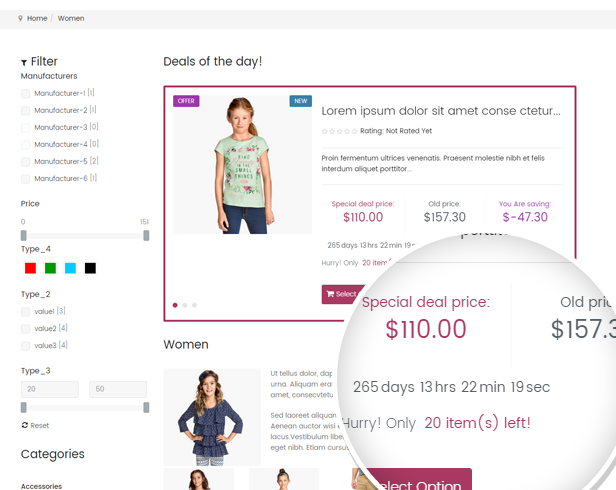616x490 pixels.
Task: Pick the cyan color swatch
Action: (70, 268)
